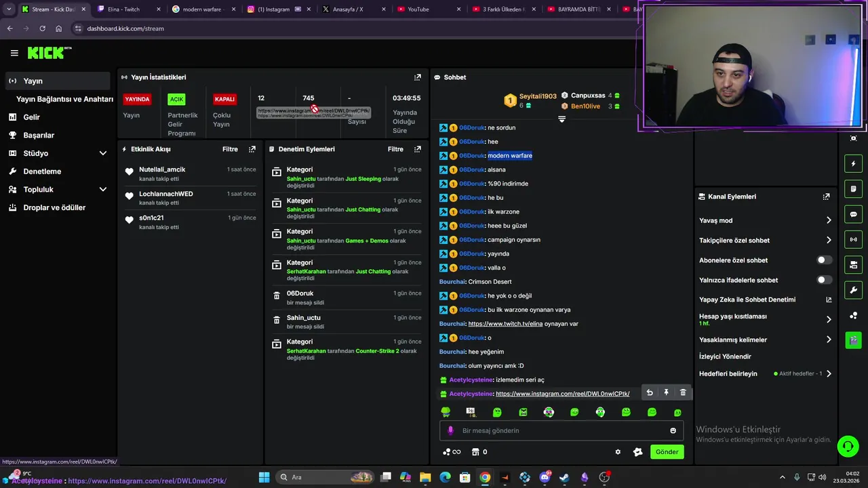Open Steam from the taskbar
This screenshot has width=868, height=488.
(564, 477)
